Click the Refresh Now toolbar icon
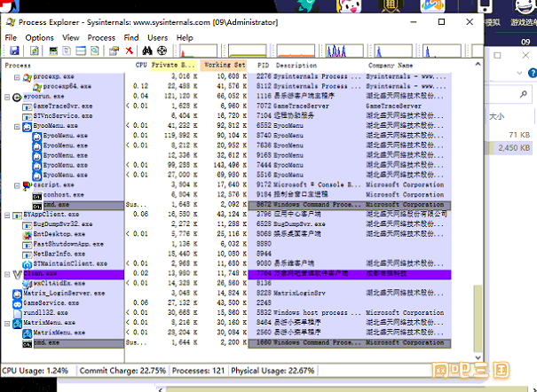The image size is (537, 392). coord(34,51)
